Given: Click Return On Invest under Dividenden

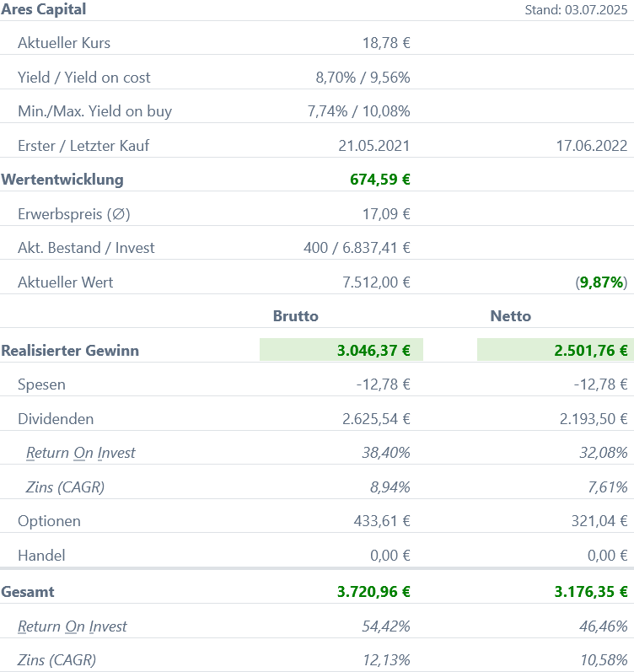Looking at the screenshot, I should 81,453.
